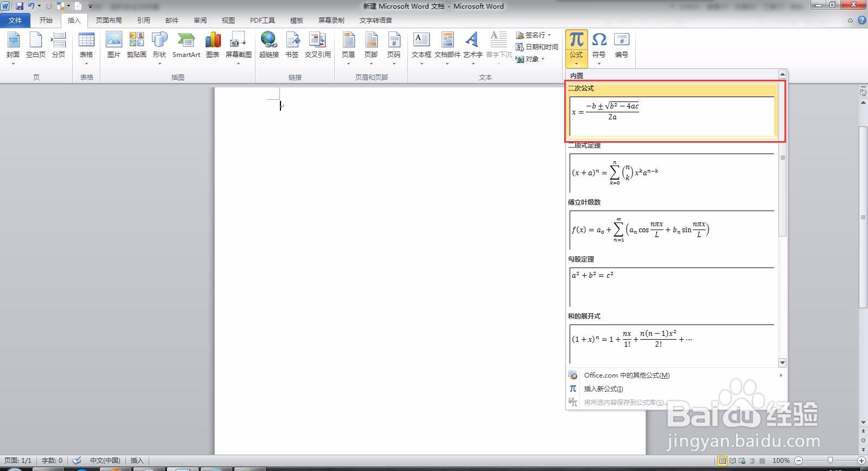Open the page number (页码) menu

394,48
